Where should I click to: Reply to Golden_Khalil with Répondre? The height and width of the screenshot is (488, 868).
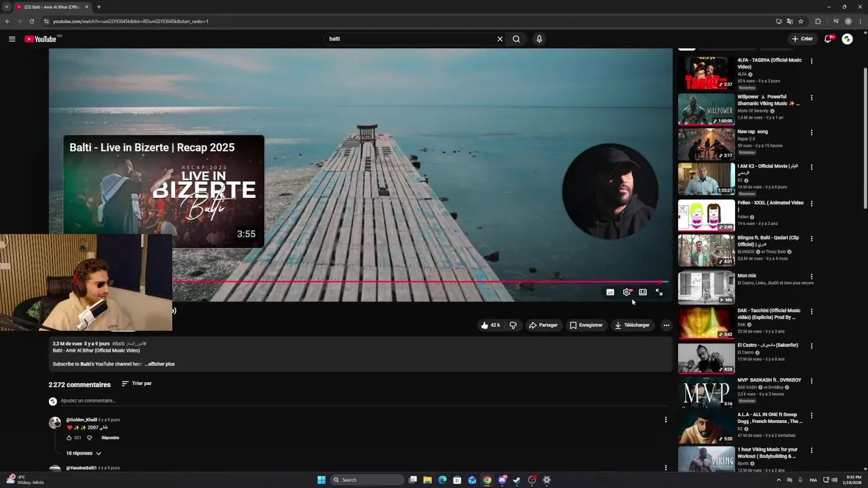[110, 438]
